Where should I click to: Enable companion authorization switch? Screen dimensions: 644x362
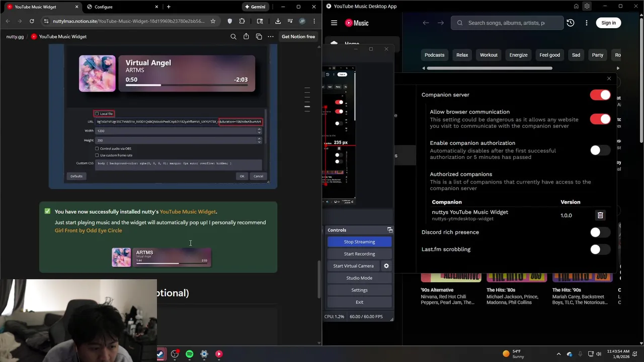tap(600, 150)
